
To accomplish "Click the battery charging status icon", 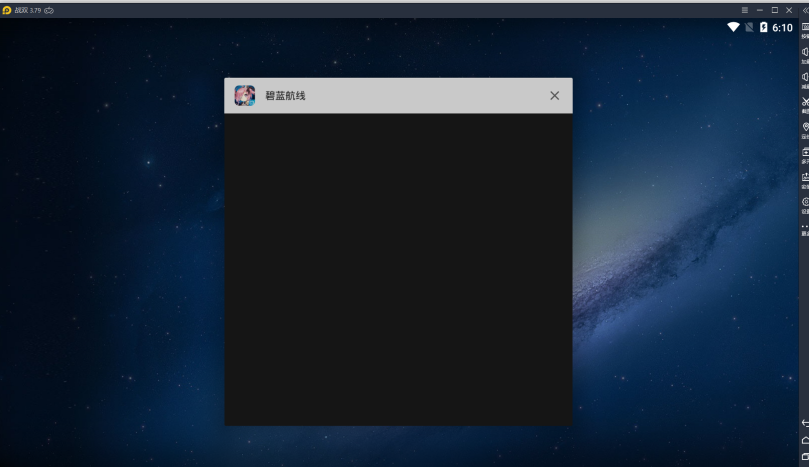I will coord(764,28).
